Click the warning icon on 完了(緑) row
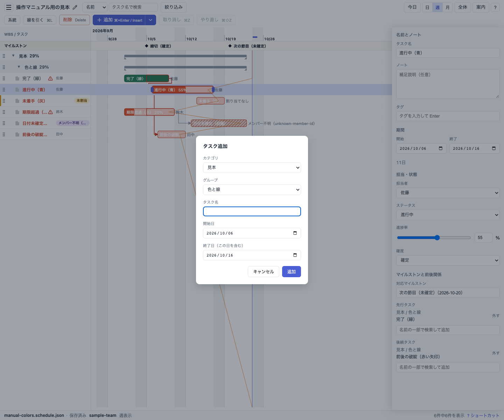 point(50,78)
